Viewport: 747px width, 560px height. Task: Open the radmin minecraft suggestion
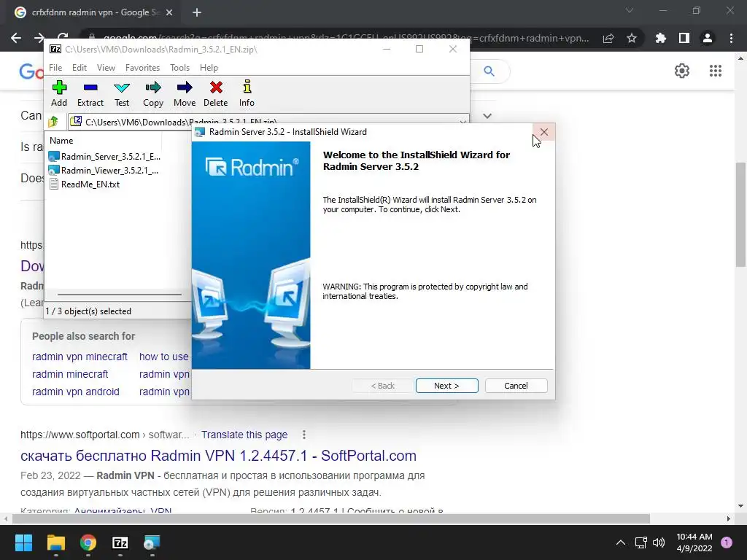[70, 374]
